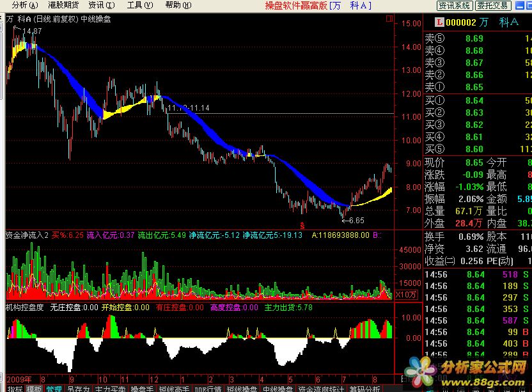
Task: Click the 卖② price 8.66
Action: [x=474, y=75]
